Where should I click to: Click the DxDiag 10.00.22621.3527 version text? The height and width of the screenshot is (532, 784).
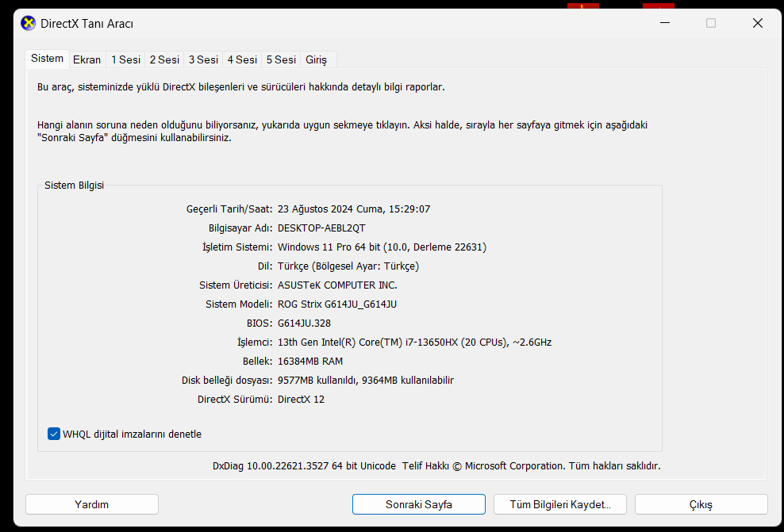pos(271,465)
